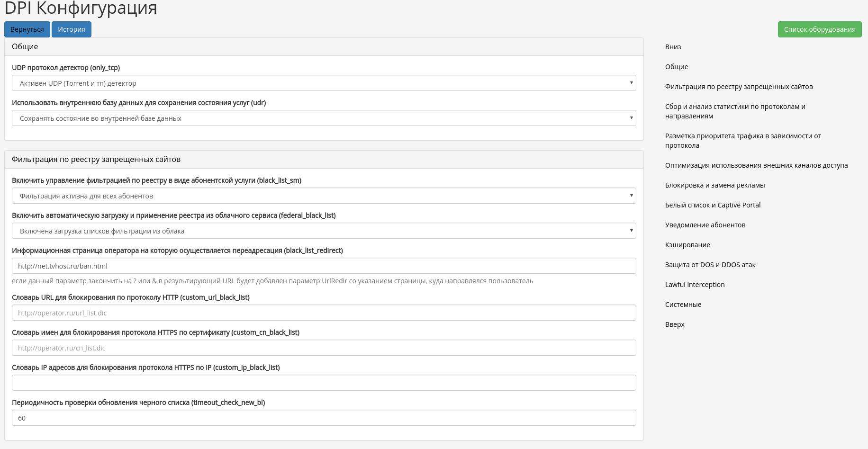
Task: Open the UDP протокол детектор dropdown
Action: point(324,83)
